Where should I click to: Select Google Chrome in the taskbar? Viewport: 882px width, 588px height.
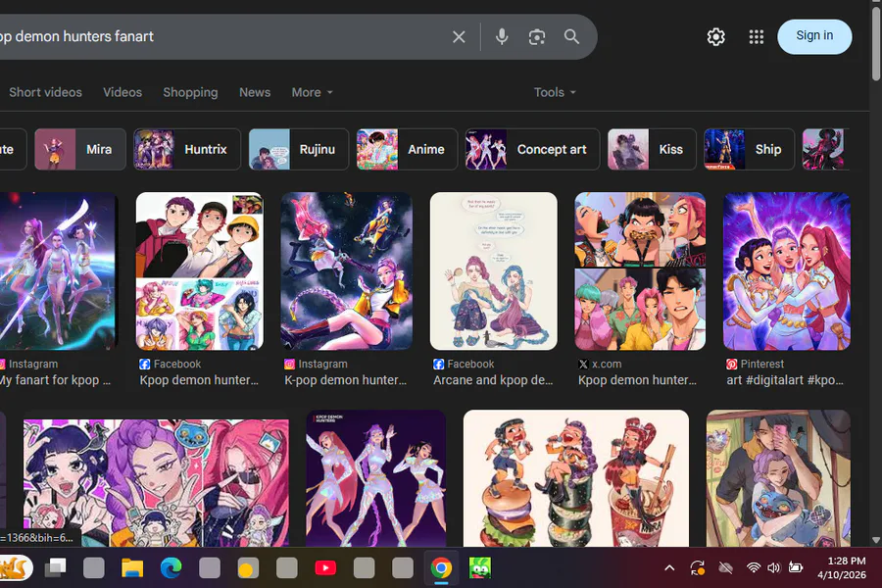pos(441,568)
